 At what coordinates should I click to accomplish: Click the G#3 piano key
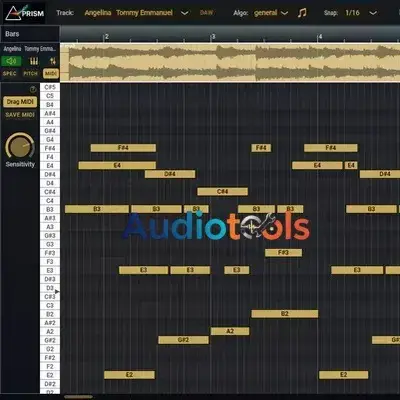point(50,235)
